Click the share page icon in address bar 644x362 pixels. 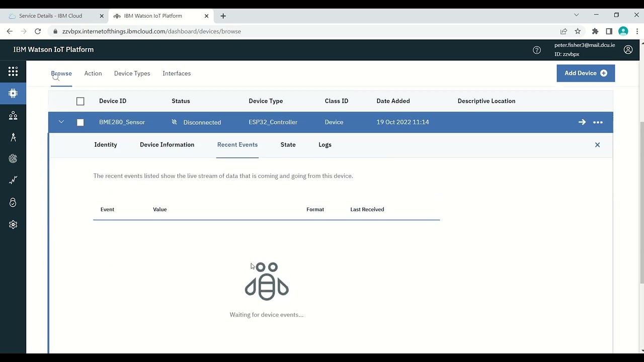[x=563, y=31]
